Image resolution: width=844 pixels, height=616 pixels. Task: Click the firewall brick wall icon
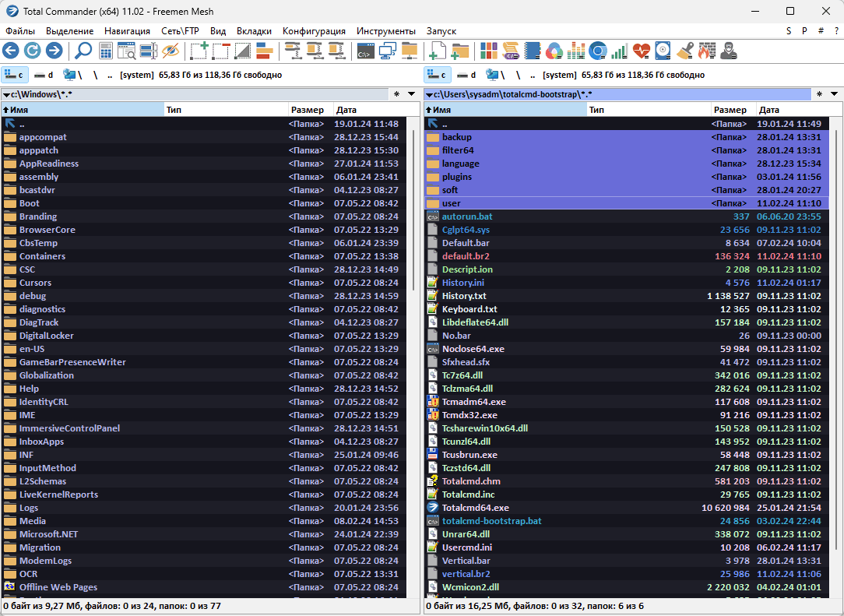[705, 51]
